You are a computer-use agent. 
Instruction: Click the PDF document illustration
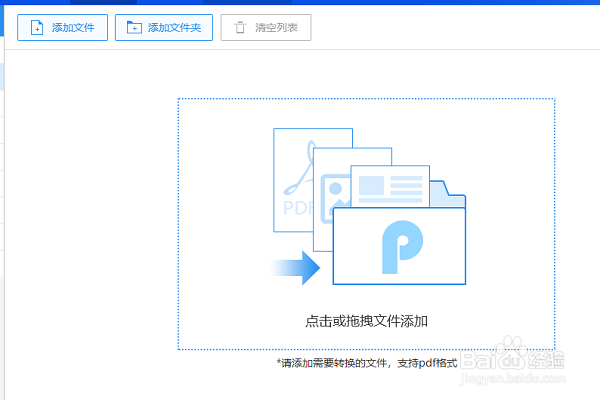coord(294,180)
